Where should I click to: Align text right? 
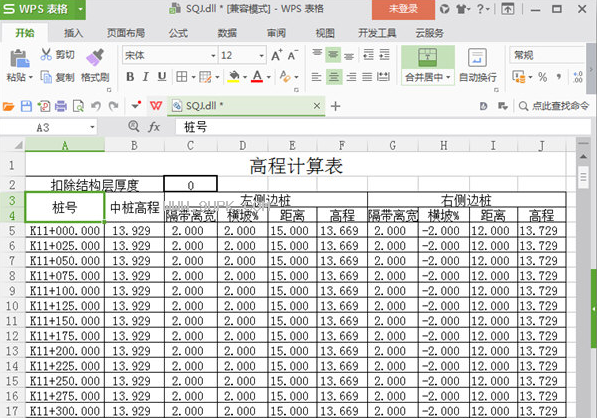click(x=351, y=77)
